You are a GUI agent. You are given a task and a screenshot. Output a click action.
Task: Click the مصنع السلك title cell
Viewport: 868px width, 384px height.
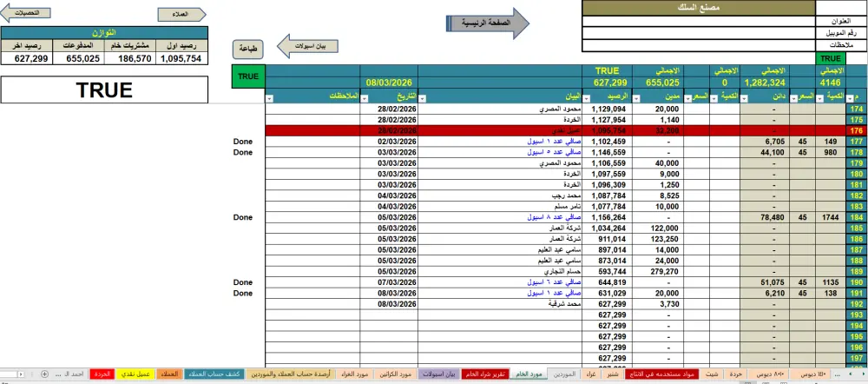point(698,8)
